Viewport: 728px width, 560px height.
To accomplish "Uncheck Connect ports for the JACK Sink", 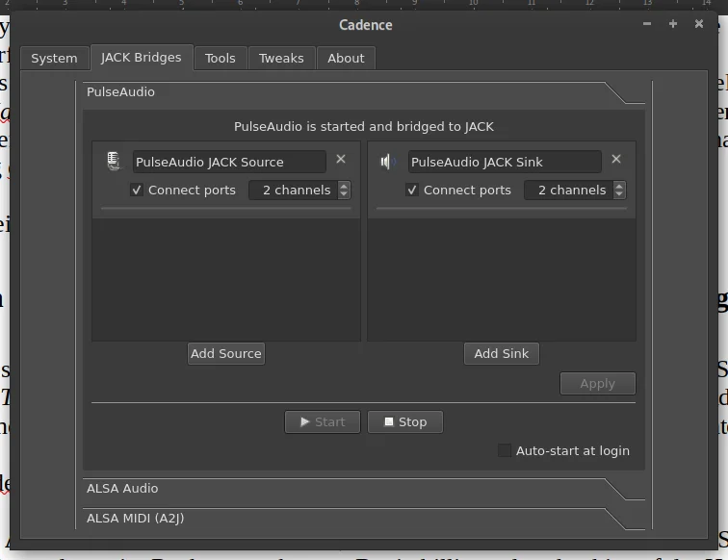I will pyautogui.click(x=412, y=190).
